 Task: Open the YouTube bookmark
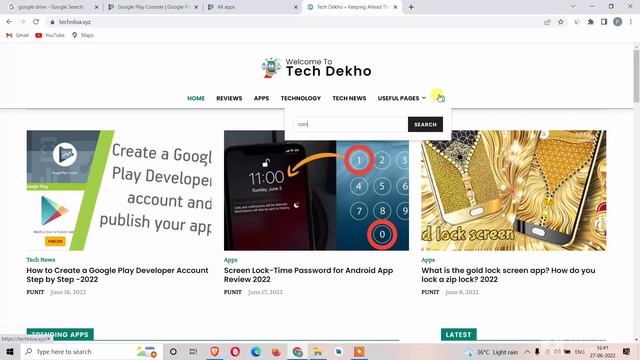coord(50,35)
